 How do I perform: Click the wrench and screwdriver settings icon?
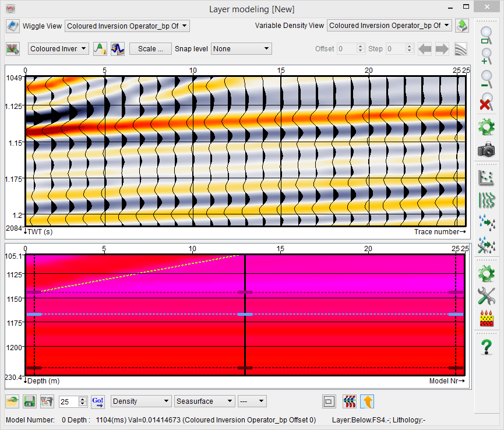tap(485, 296)
